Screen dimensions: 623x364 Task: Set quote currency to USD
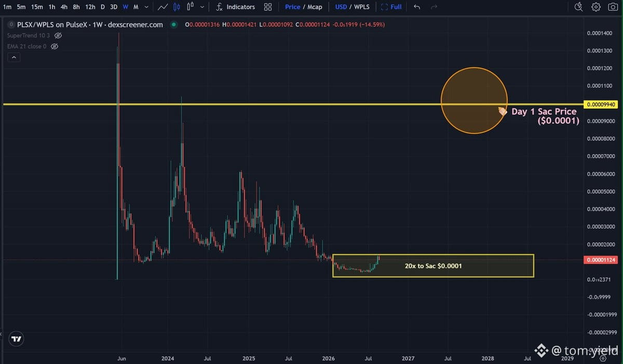[x=341, y=7]
